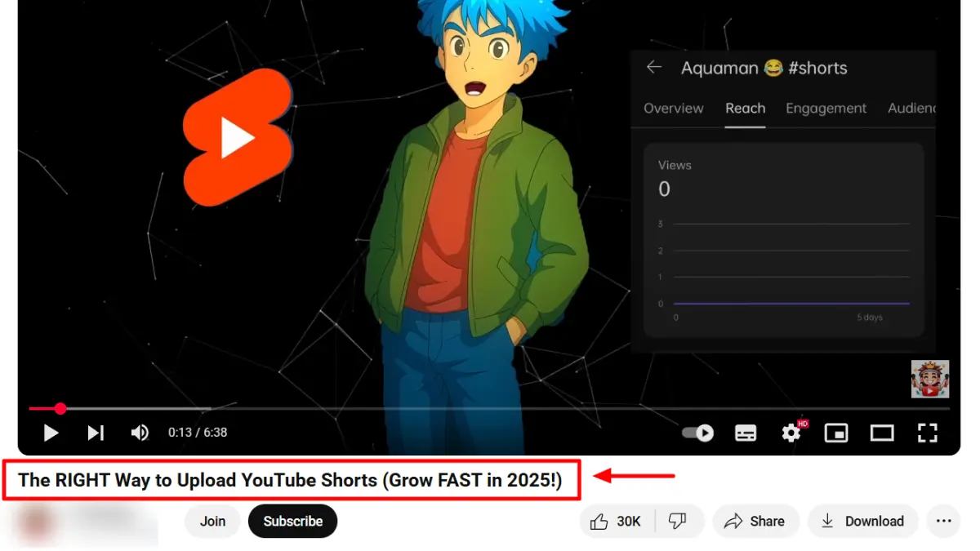Switch to theater mode
Viewport: 980px width, 551px height.
pos(882,433)
